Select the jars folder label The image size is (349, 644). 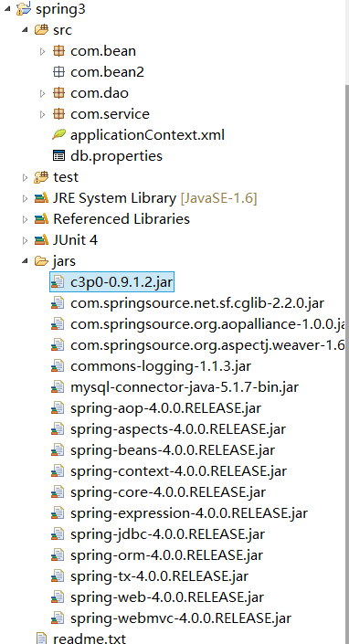click(x=64, y=261)
